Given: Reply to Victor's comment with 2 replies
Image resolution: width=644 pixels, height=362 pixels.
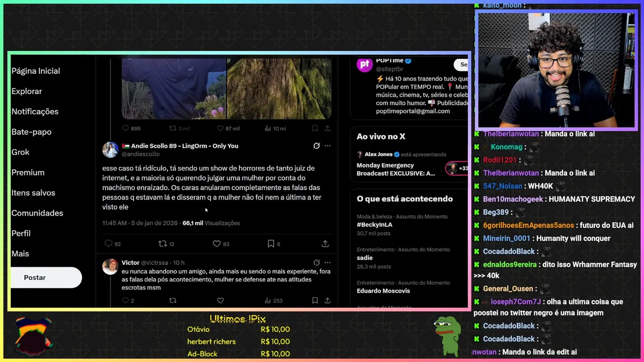Looking at the screenshot, I should (126, 300).
